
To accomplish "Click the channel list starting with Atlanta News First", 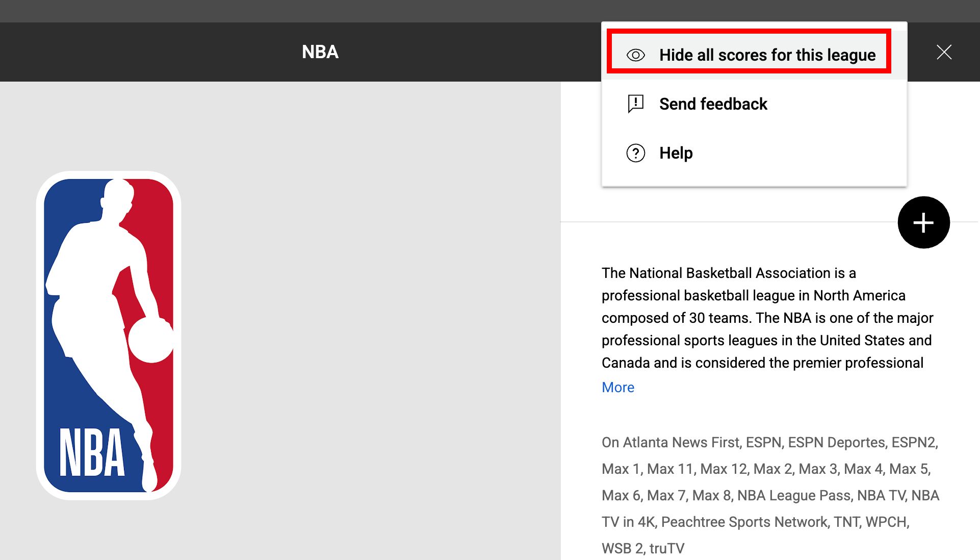I will (x=770, y=495).
